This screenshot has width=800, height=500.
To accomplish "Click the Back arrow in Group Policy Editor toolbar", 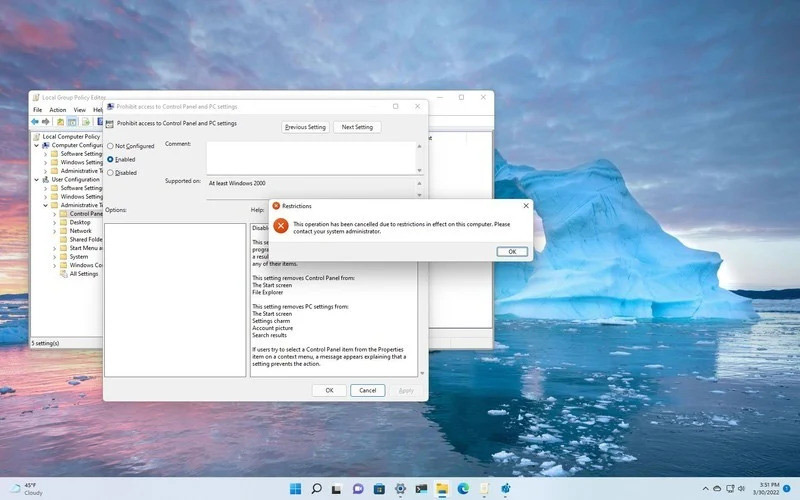I will click(x=35, y=122).
